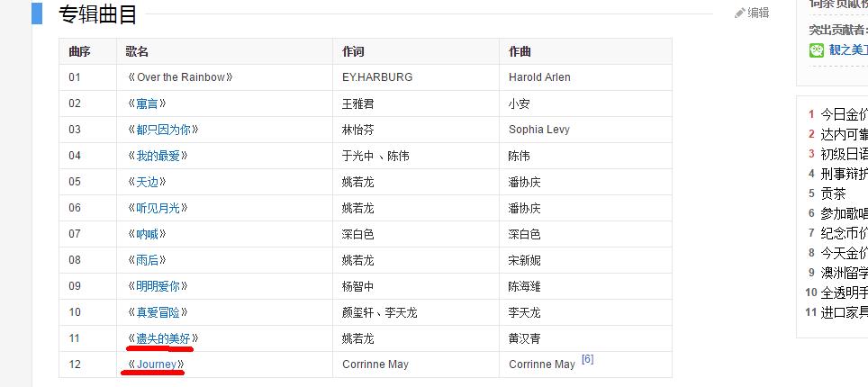The height and width of the screenshot is (387, 868).
Task: Open the underlined 《遗失的美好》 link
Action: (x=162, y=338)
